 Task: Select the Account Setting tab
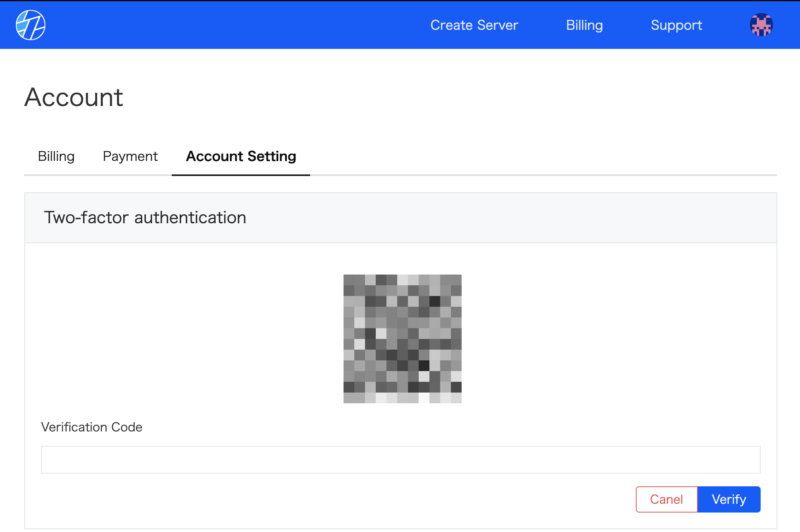[x=241, y=156]
